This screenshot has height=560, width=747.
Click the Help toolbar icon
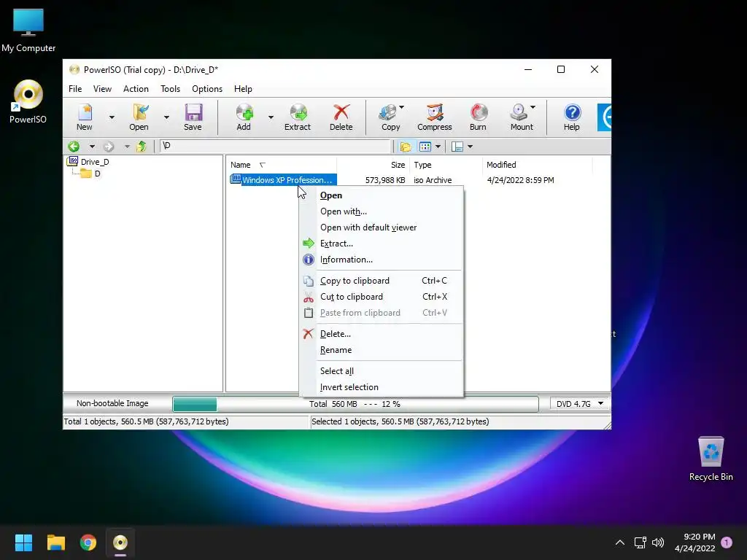click(x=572, y=117)
